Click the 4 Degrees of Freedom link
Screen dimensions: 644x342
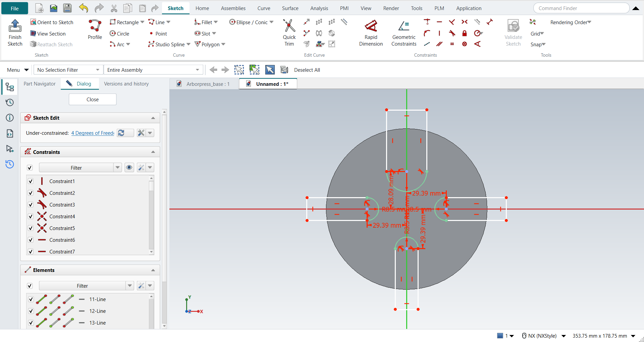click(93, 133)
